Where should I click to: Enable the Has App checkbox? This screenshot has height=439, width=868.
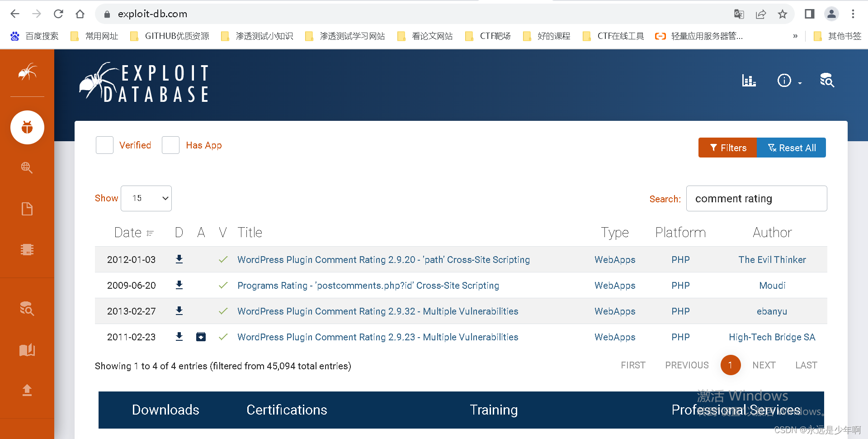(x=170, y=145)
